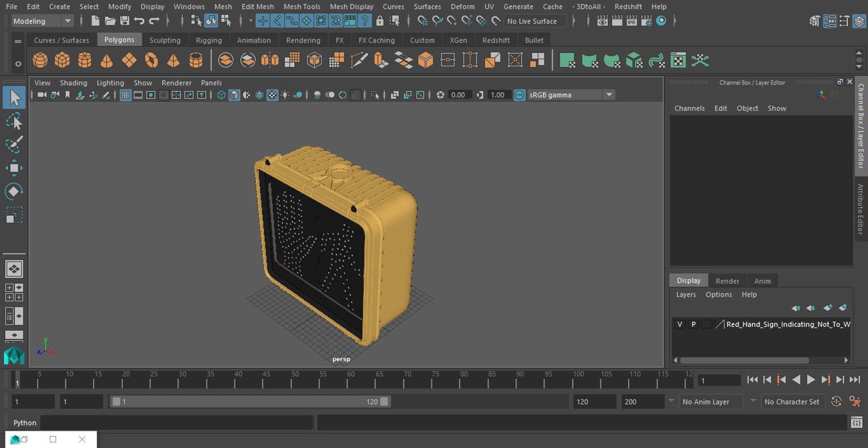Click the Undo arrow icon
This screenshot has height=448, width=868.
point(139,21)
